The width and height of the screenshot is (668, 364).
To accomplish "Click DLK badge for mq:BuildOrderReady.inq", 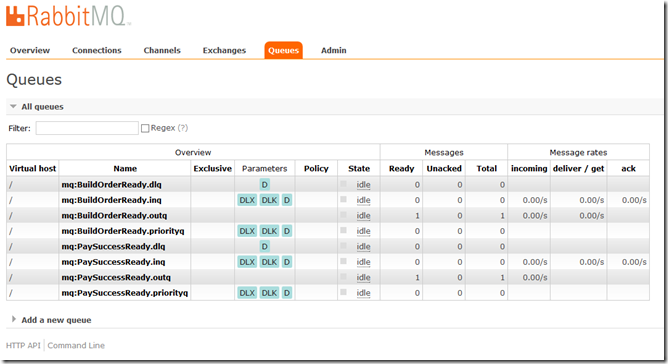I will pyautogui.click(x=269, y=200).
